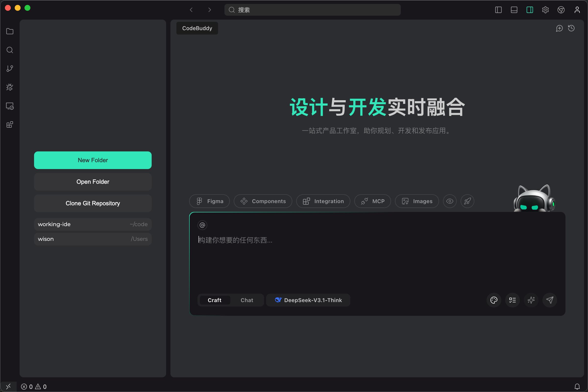Image resolution: width=588 pixels, height=392 pixels.
Task: Toggle the right panel layout icon
Action: pos(529,10)
